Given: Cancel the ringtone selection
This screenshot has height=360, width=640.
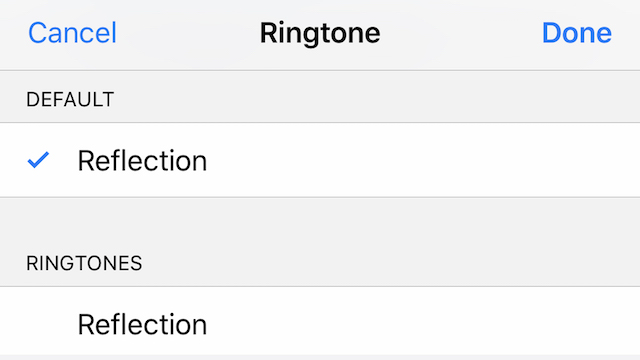Looking at the screenshot, I should (x=72, y=33).
